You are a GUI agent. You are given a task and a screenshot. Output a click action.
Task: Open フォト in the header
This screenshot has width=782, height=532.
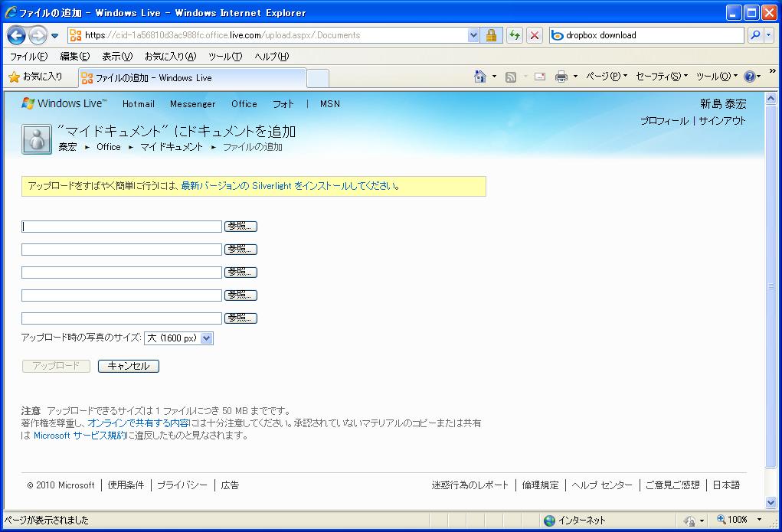pyautogui.click(x=283, y=104)
